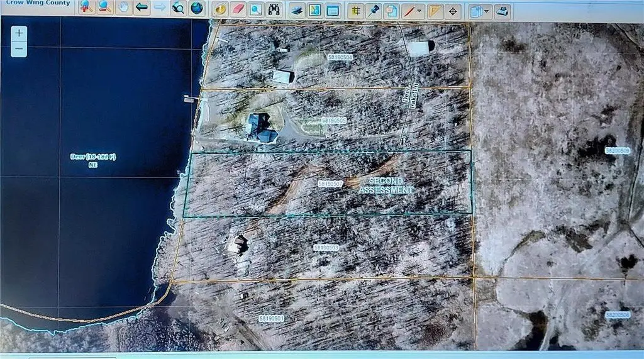Click the pink eraser clear tool
644x359 pixels.
pyautogui.click(x=238, y=9)
